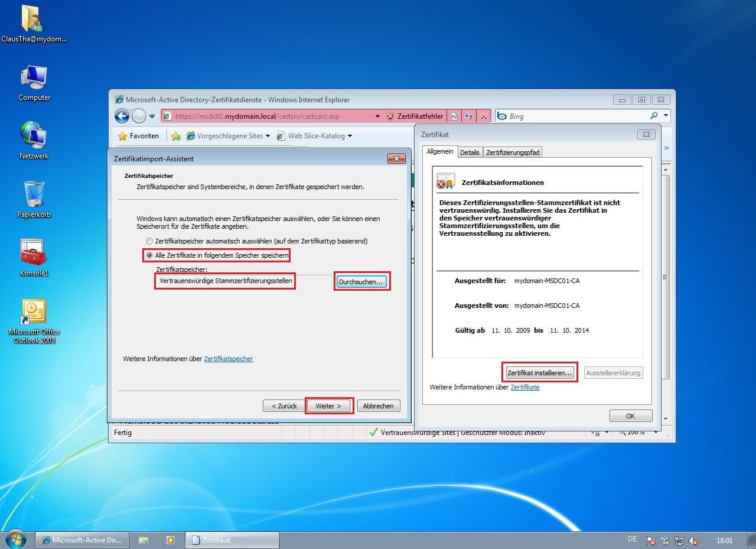
Task: Switch to the Allgemein tab
Action: 440,151
